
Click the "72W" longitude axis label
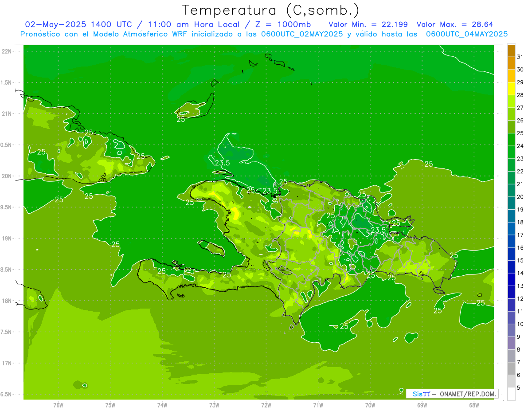[x=266, y=405]
